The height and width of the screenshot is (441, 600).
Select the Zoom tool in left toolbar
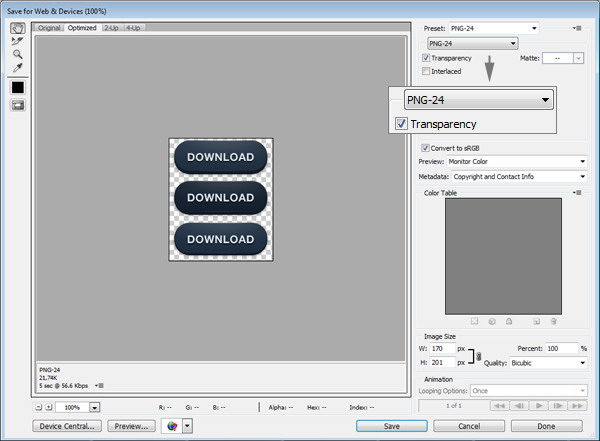[x=18, y=54]
